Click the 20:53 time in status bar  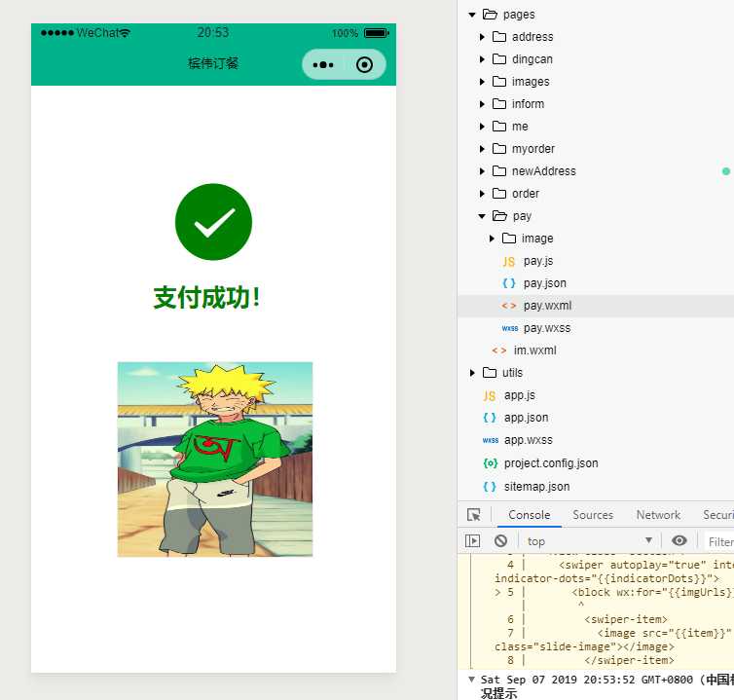(212, 32)
